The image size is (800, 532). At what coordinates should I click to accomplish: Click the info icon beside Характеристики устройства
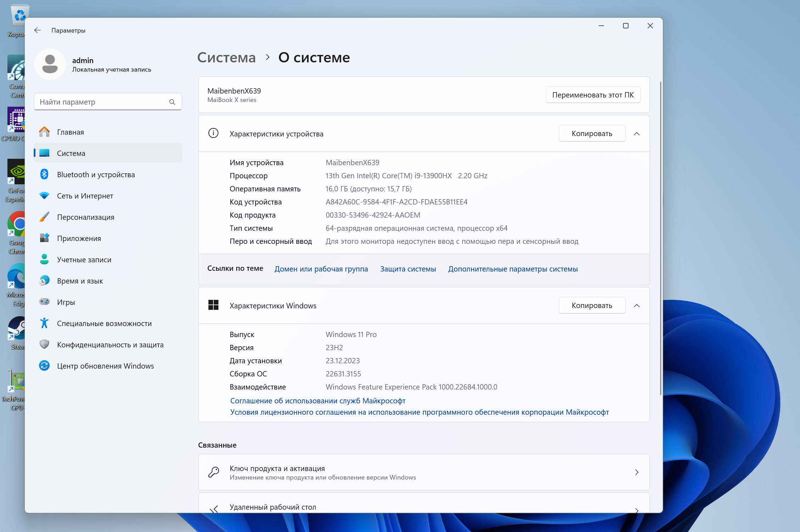[213, 133]
